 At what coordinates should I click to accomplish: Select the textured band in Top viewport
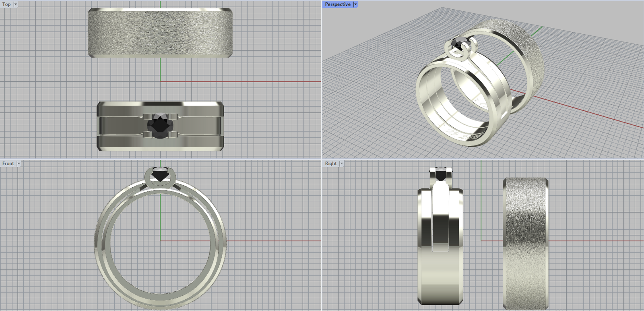[160, 33]
